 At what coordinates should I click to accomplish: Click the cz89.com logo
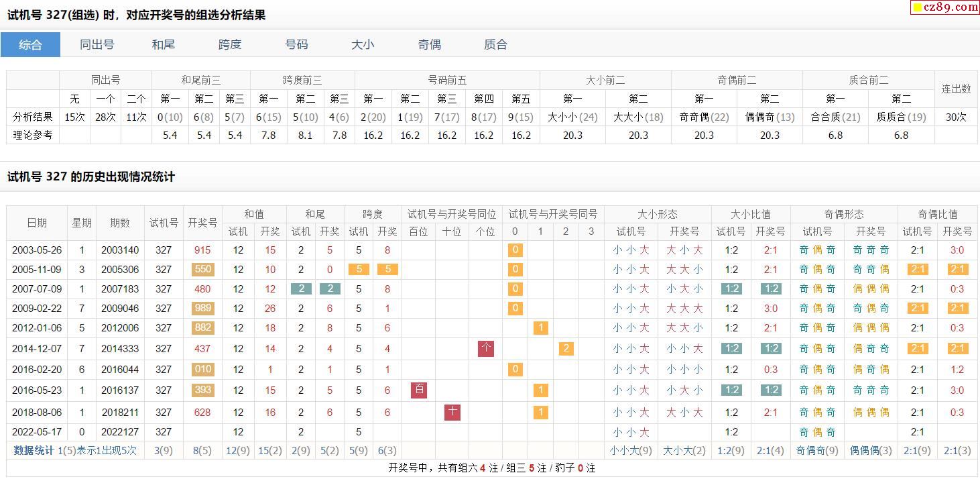tap(944, 7)
